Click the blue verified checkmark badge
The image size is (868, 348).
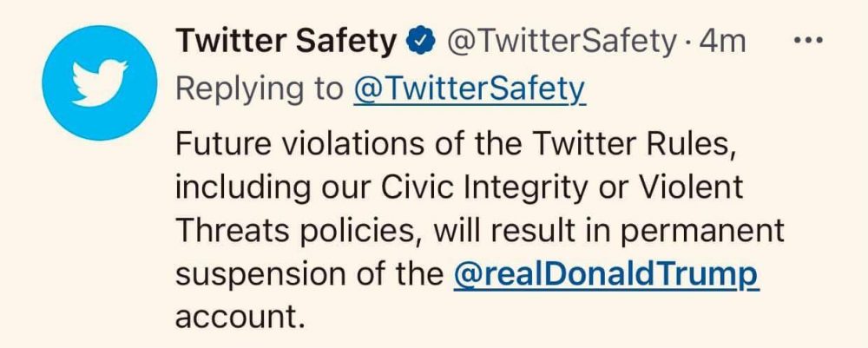(420, 41)
